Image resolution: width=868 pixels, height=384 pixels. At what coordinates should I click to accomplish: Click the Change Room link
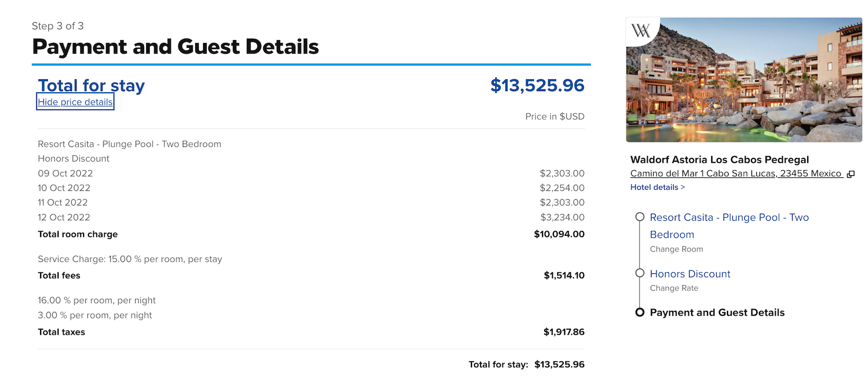676,249
